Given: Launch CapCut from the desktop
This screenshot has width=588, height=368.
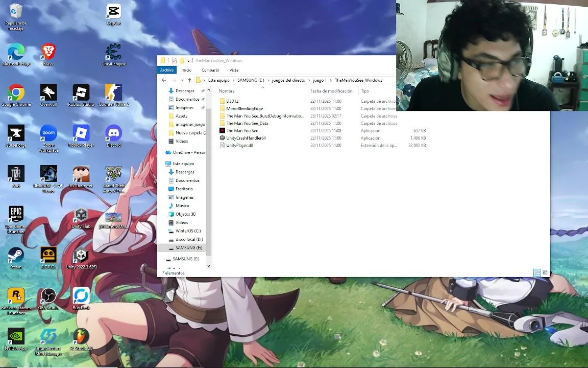Looking at the screenshot, I should coord(114,15).
